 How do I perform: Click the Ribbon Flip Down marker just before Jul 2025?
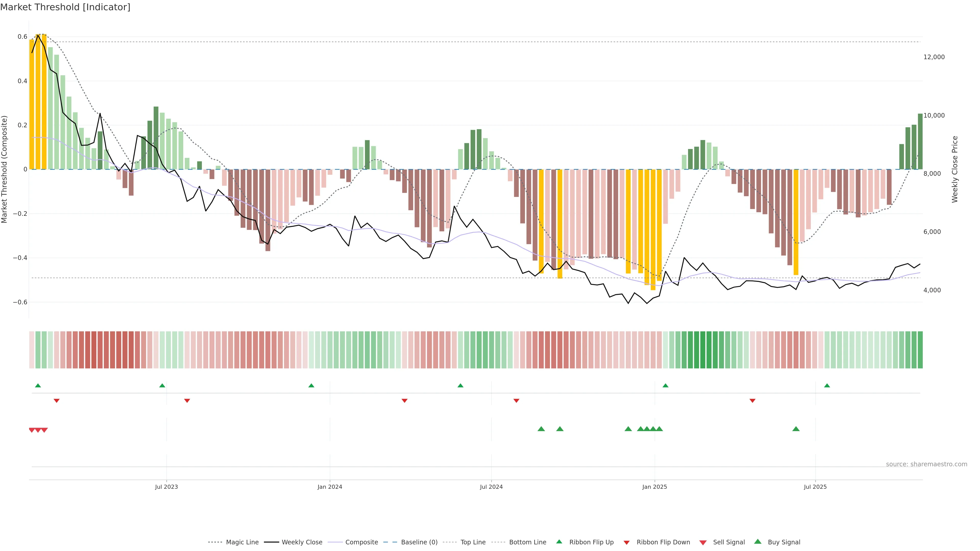coord(752,400)
